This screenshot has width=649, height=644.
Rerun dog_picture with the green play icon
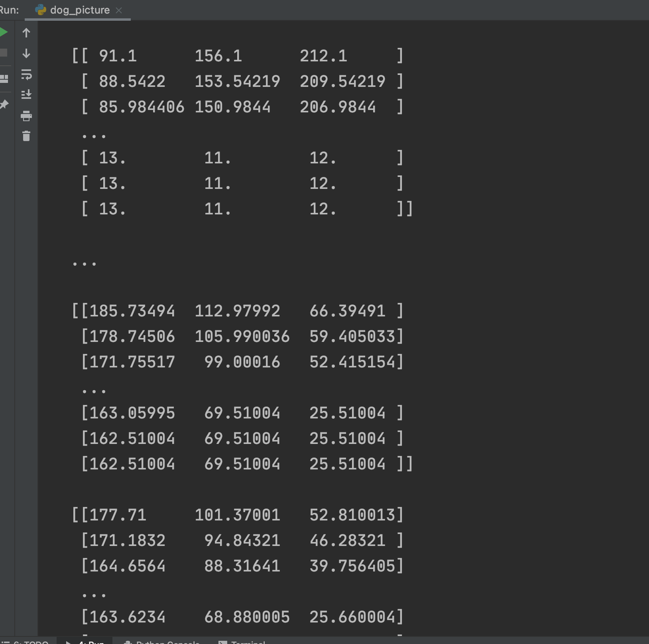[3, 32]
